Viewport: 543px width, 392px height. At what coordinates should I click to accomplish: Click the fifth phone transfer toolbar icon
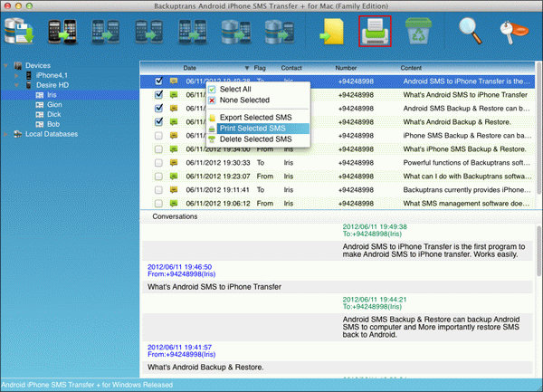193,32
